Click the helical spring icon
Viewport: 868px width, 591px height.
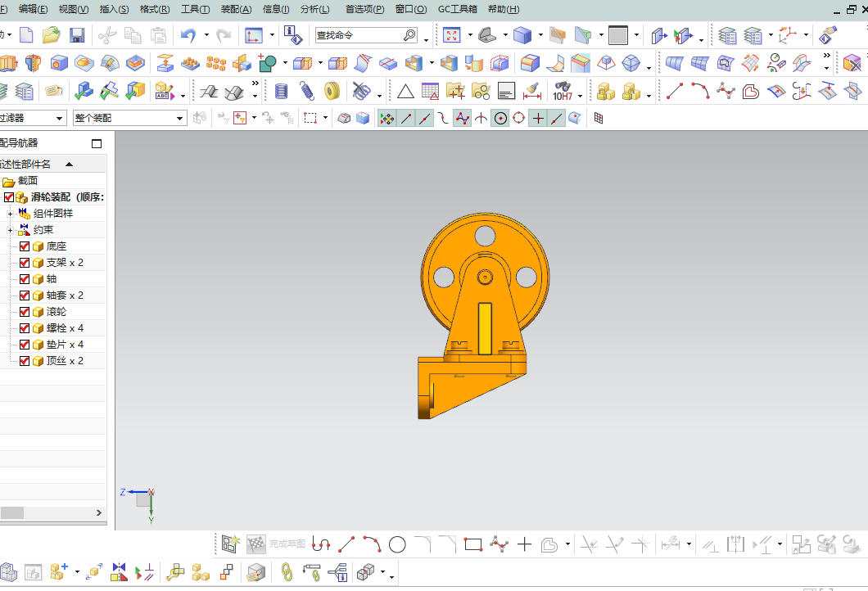[x=307, y=91]
